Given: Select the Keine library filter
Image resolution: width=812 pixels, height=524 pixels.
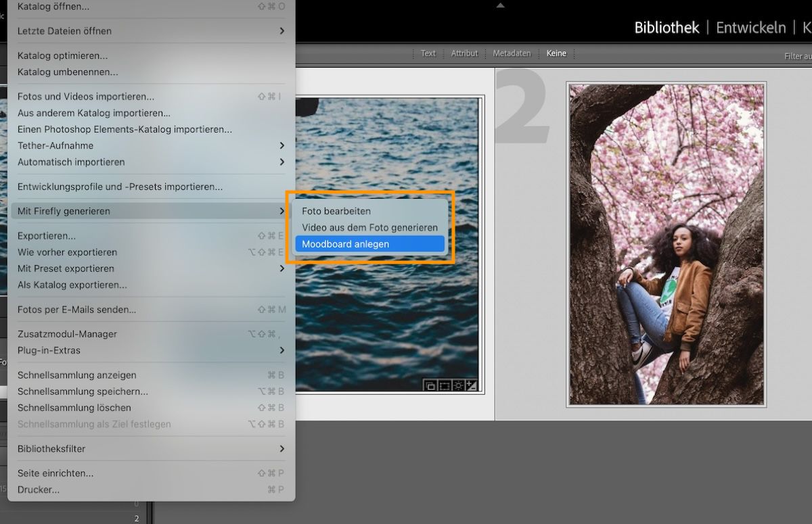Looking at the screenshot, I should pyautogui.click(x=556, y=53).
